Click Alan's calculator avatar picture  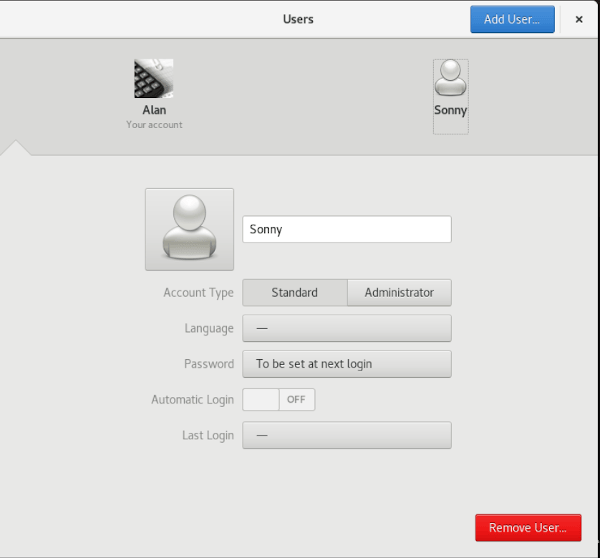(154, 78)
